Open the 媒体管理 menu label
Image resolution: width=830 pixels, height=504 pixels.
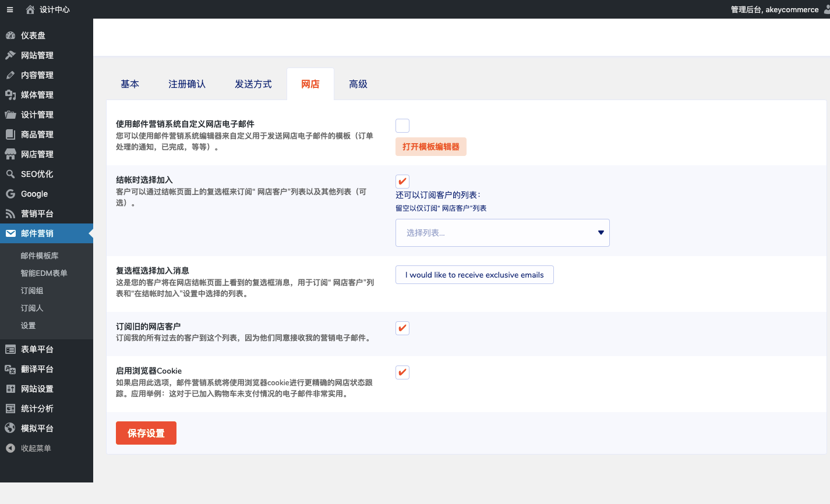[x=37, y=95]
